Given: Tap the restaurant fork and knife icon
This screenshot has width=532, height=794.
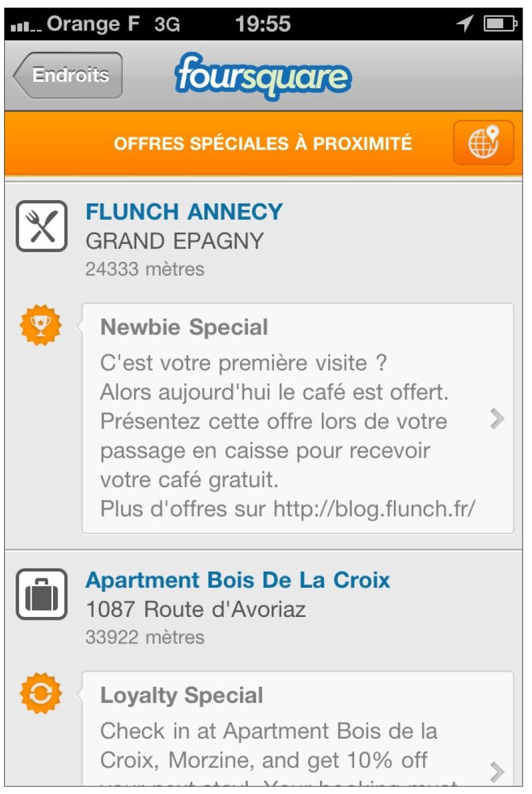Looking at the screenshot, I should point(42,226).
